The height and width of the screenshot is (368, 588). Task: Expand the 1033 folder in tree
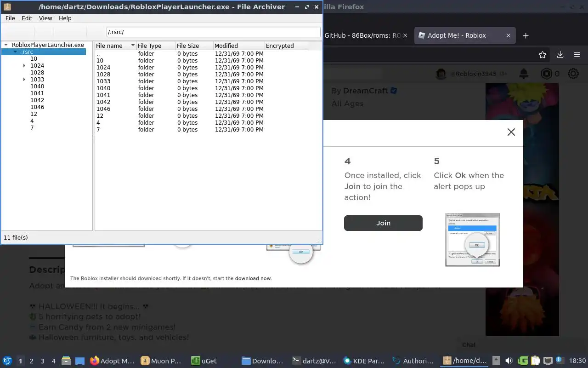24,80
